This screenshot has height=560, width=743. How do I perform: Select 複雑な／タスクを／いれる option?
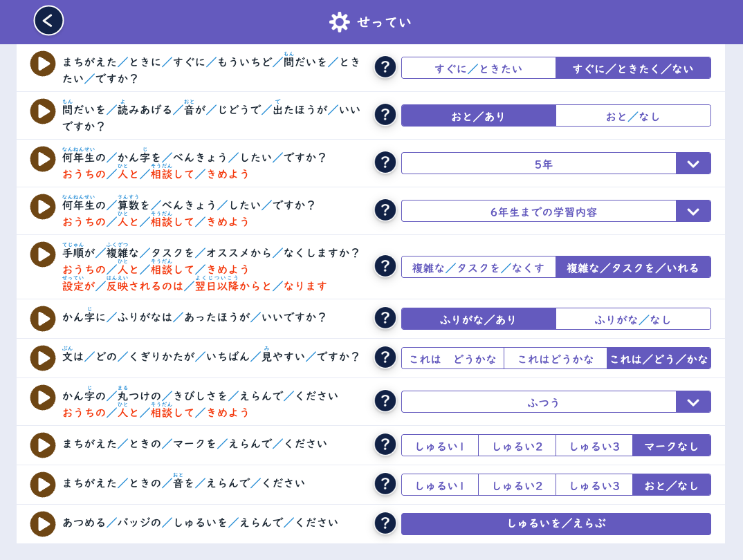(633, 267)
